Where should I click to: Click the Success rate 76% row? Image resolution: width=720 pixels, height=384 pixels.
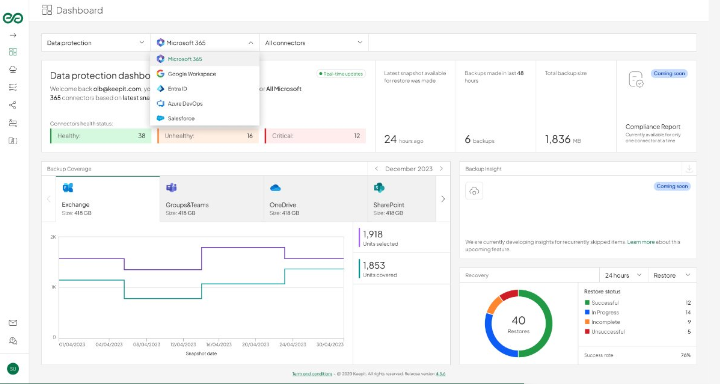click(x=637, y=355)
